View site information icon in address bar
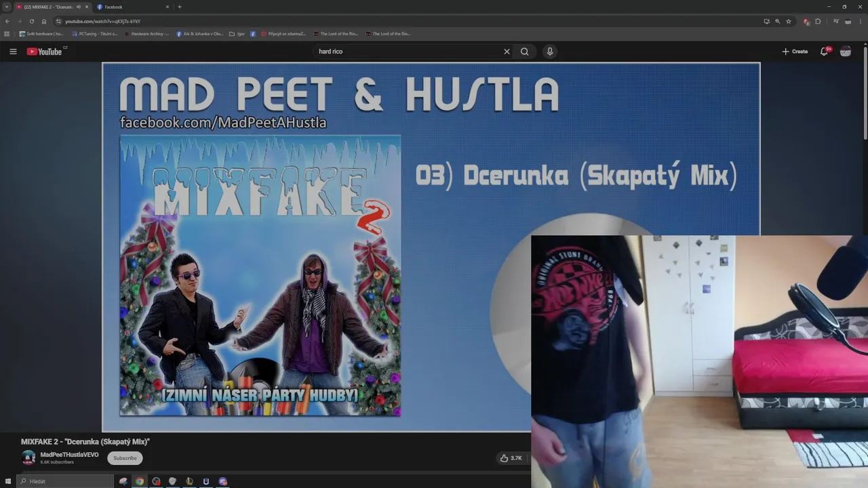 [58, 21]
